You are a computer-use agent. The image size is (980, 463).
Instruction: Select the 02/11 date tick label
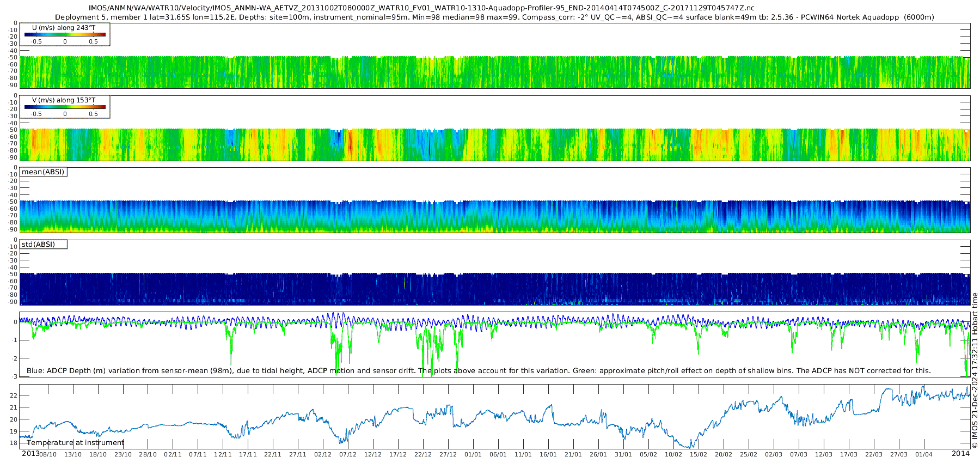[173, 454]
